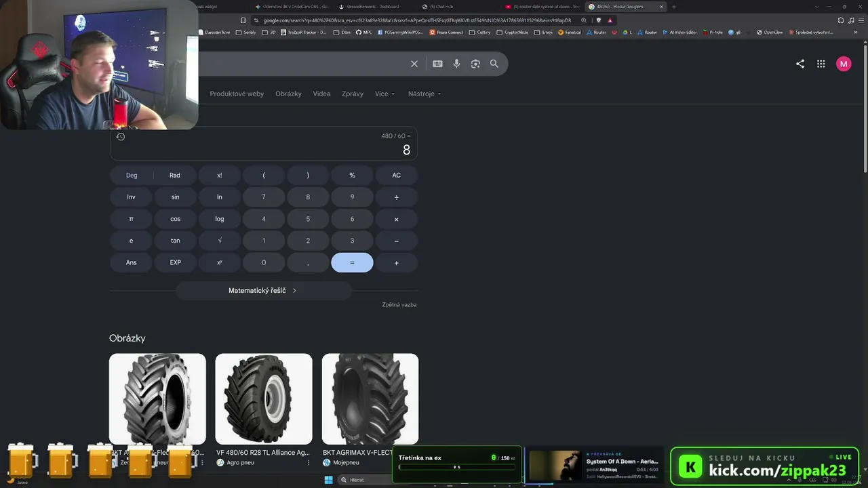Open the Windows Start menu
868x488 pixels.
pos(329,480)
